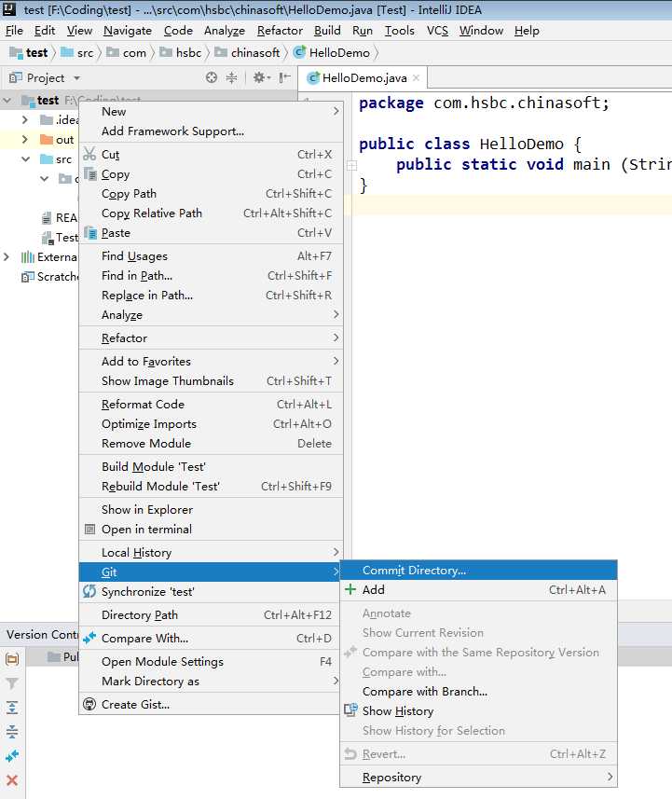672x799 pixels.
Task: Select the out folder in project tree
Action: click(x=64, y=140)
